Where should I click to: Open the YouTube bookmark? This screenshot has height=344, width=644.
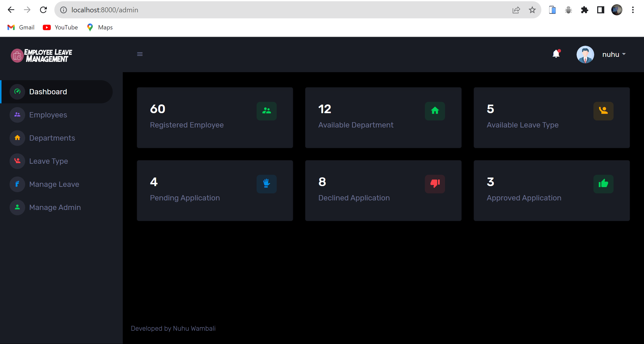[60, 27]
